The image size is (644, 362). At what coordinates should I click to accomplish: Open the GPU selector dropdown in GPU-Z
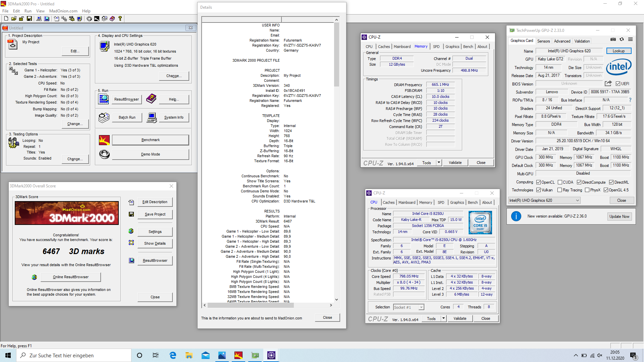[544, 200]
